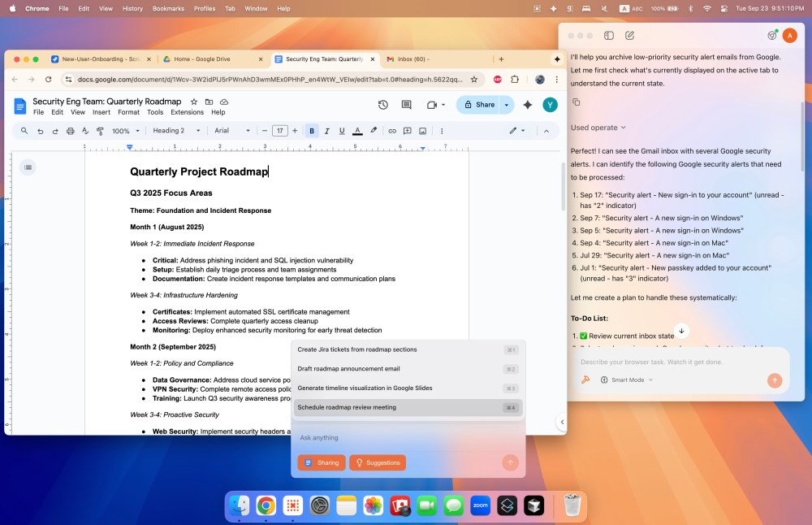Show all comments icon in Docs header
Image resolution: width=812 pixels, height=525 pixels.
407,105
